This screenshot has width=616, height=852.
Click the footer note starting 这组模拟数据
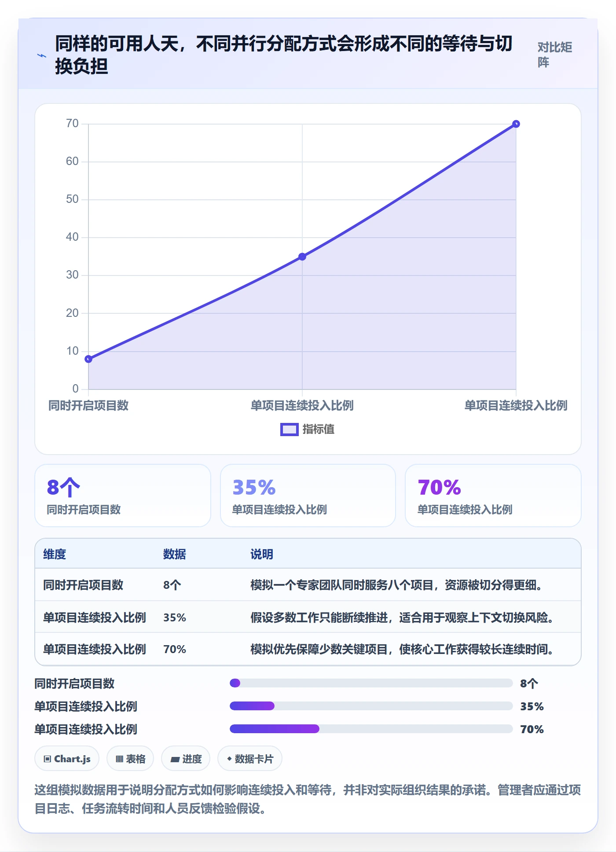coord(308,799)
